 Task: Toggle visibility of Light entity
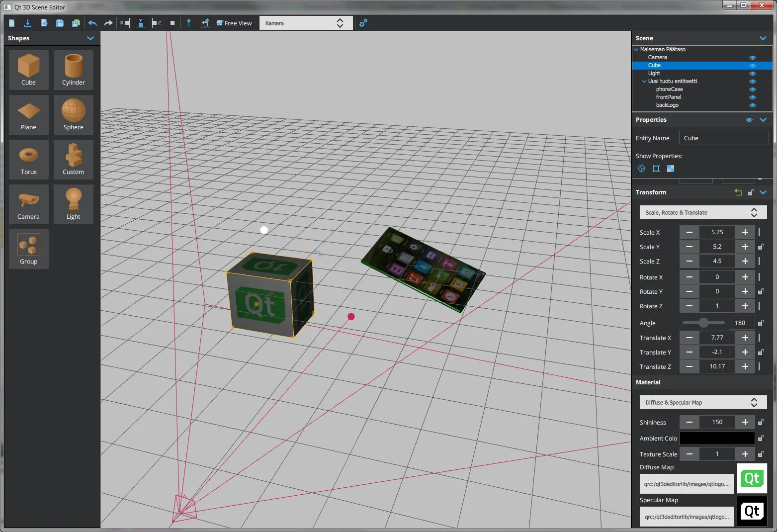pyautogui.click(x=752, y=74)
